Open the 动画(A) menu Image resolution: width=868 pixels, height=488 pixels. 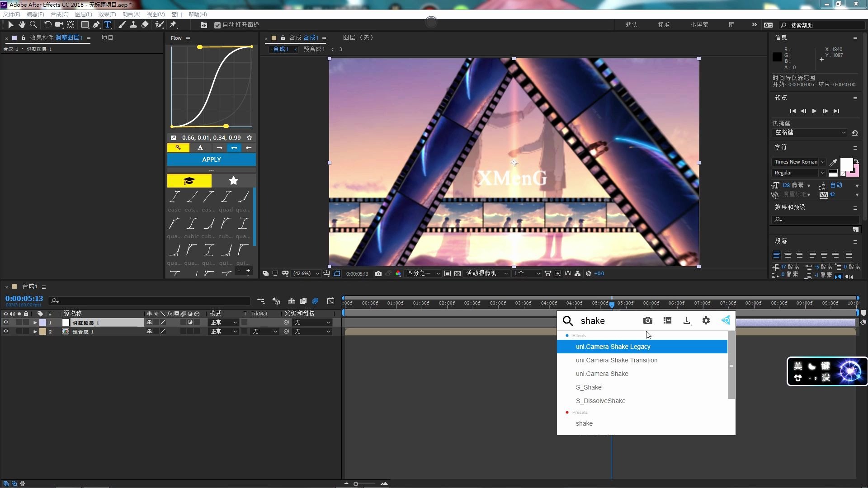[131, 14]
